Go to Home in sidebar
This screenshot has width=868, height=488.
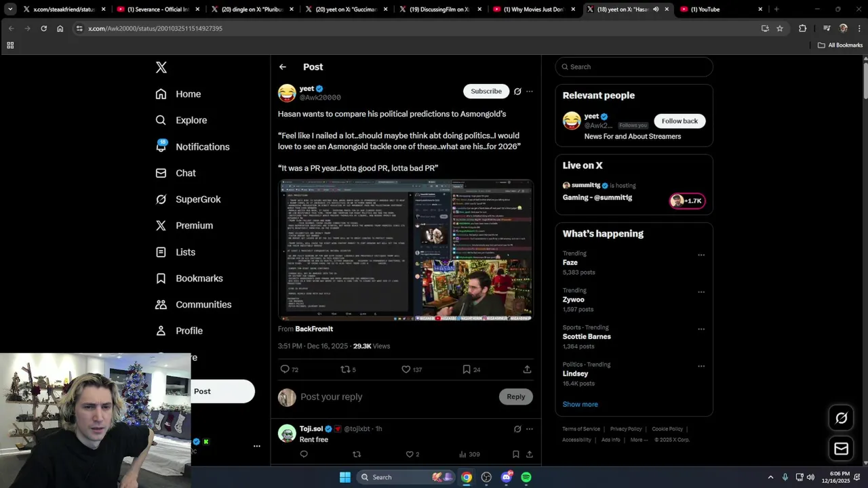pyautogui.click(x=178, y=94)
